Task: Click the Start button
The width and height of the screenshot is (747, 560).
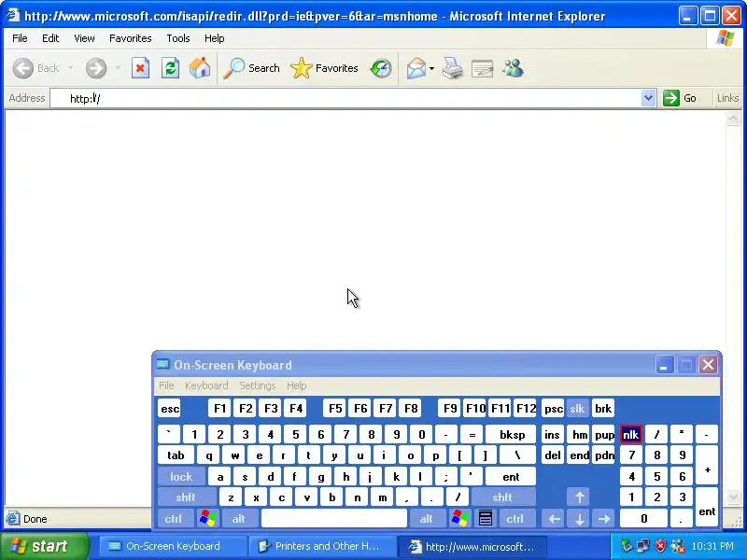Action: pos(44,546)
